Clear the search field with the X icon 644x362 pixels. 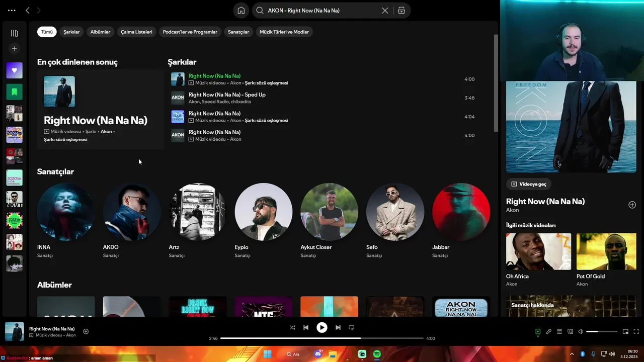click(385, 11)
